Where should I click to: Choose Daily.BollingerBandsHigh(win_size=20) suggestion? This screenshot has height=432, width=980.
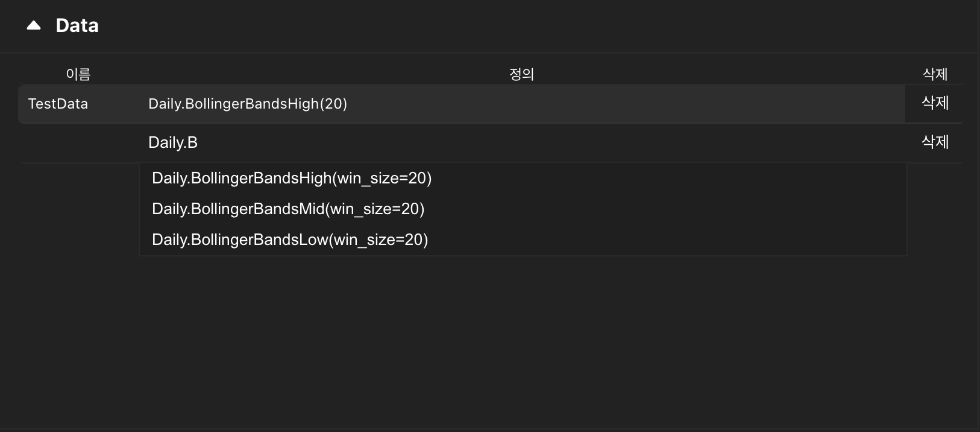(292, 179)
